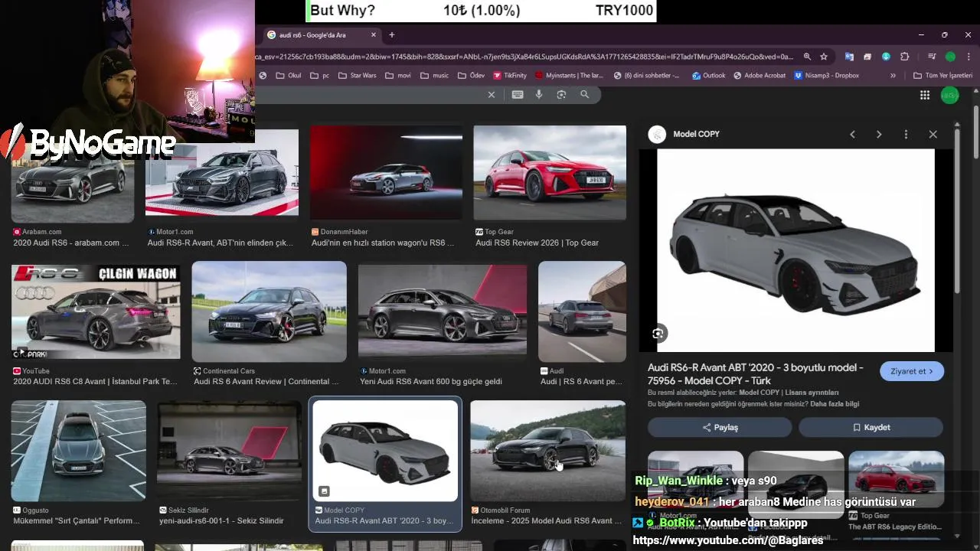980x551 pixels.
Task: Show previous image in preview panel
Action: click(x=852, y=134)
